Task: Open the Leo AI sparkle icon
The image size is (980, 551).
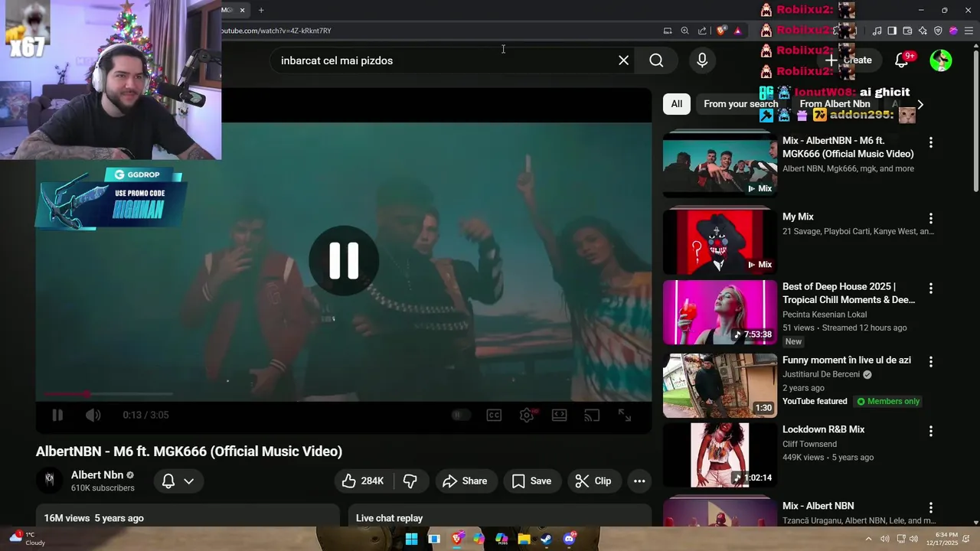Action: (923, 31)
